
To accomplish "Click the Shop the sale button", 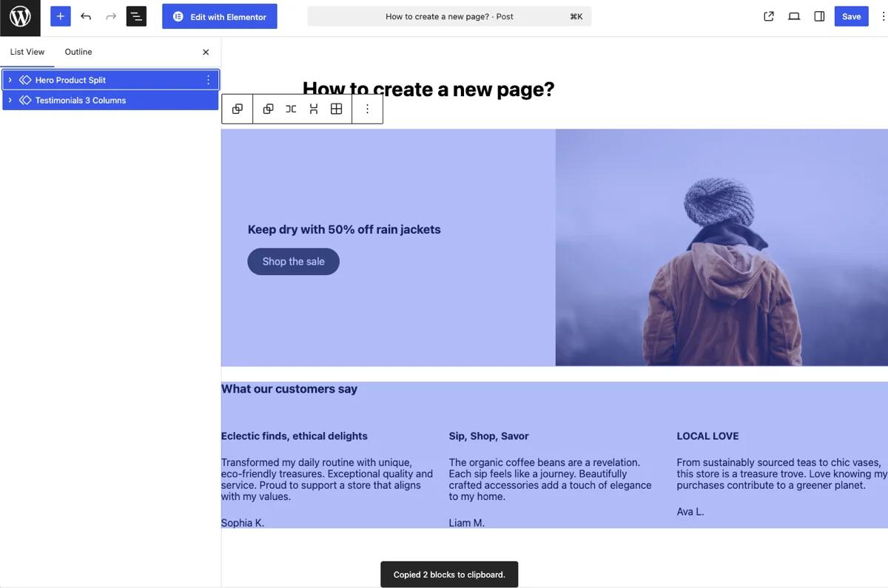I will 293,261.
